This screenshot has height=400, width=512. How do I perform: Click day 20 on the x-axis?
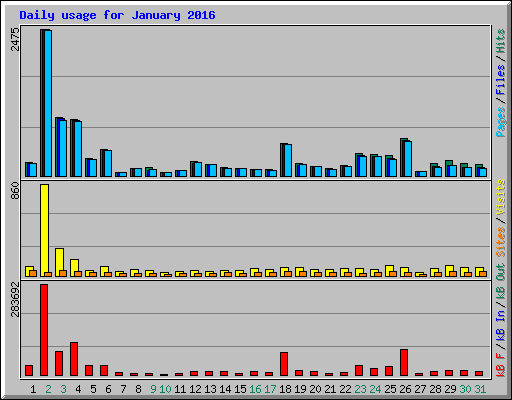click(x=315, y=389)
